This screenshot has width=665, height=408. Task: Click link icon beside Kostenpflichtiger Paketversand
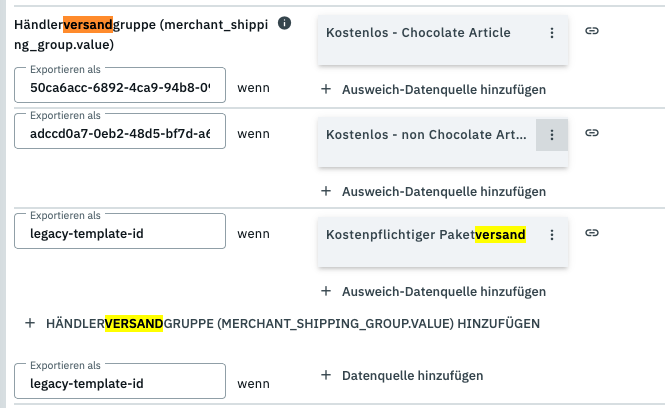coord(592,233)
